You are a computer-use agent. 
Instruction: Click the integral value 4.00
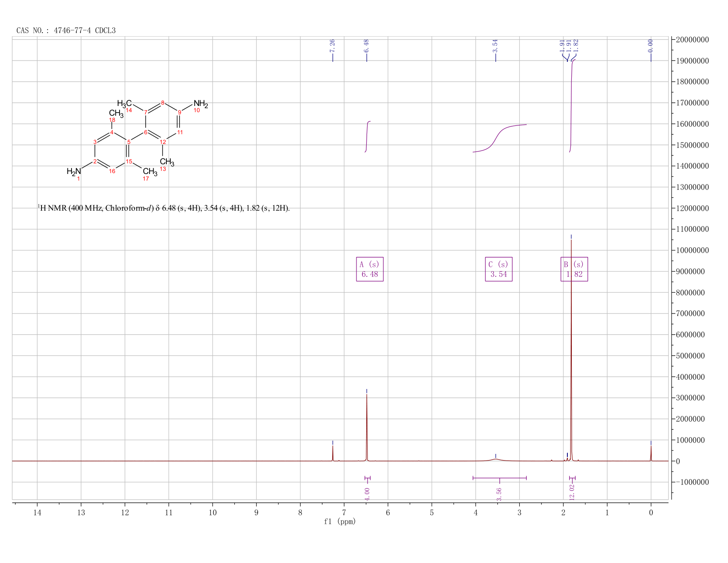click(x=367, y=494)
